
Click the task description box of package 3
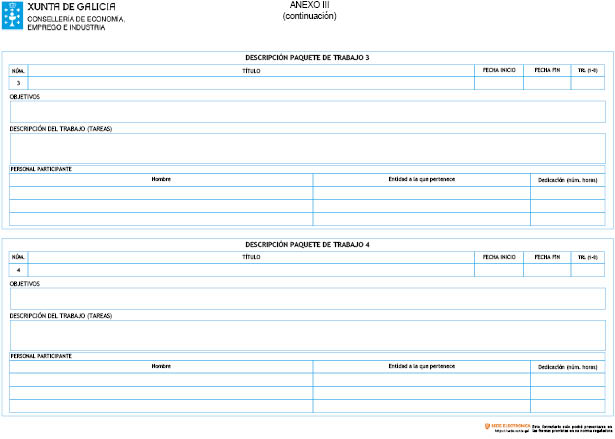tap(308, 148)
